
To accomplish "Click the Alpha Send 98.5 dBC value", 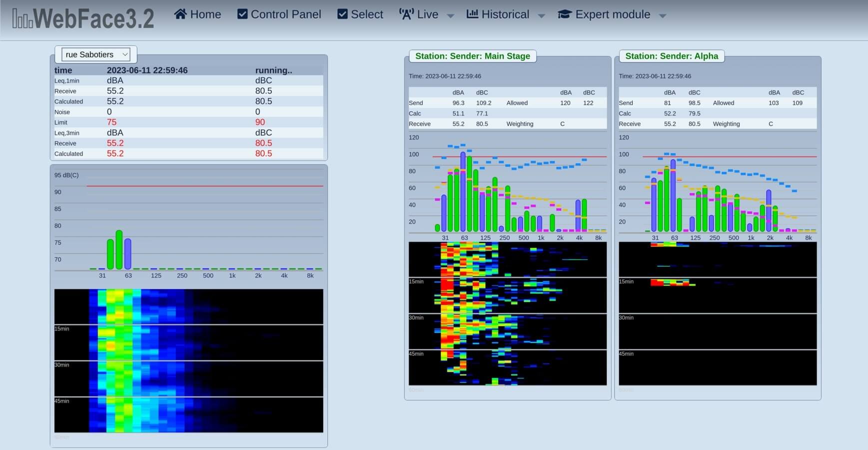I will click(694, 103).
